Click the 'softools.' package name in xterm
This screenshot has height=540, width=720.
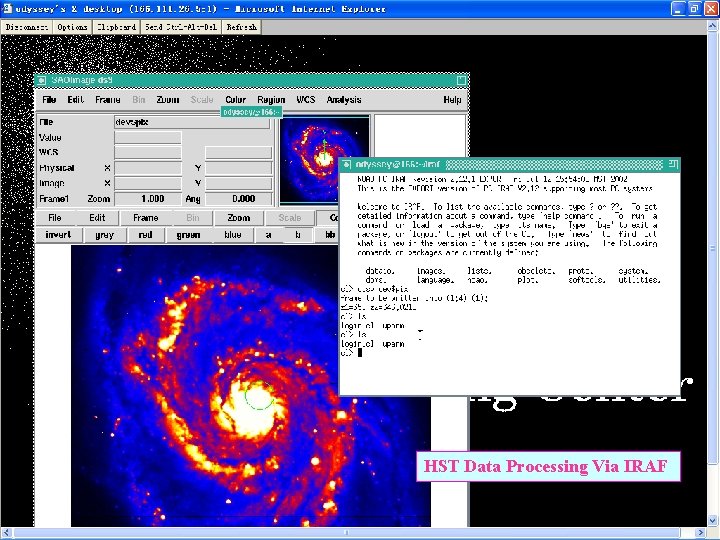pos(586,280)
